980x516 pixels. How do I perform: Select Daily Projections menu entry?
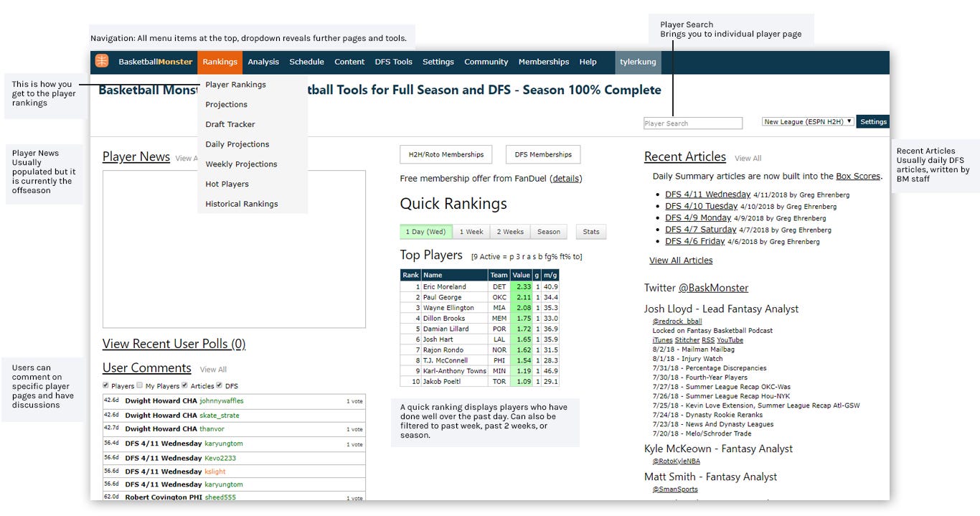(x=237, y=144)
